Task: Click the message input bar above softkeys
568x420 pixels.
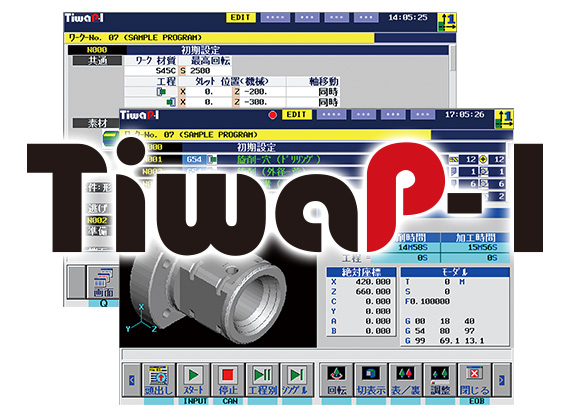Action: (317, 354)
